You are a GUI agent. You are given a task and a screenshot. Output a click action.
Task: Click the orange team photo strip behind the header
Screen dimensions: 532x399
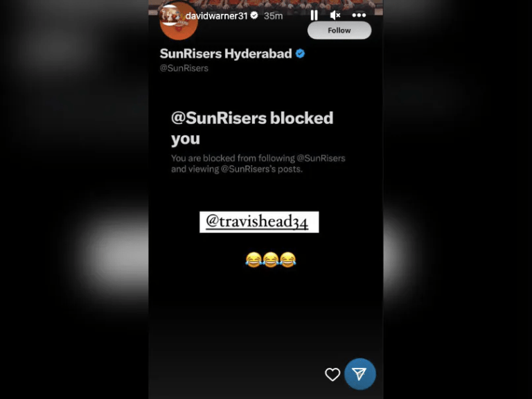pos(266,5)
